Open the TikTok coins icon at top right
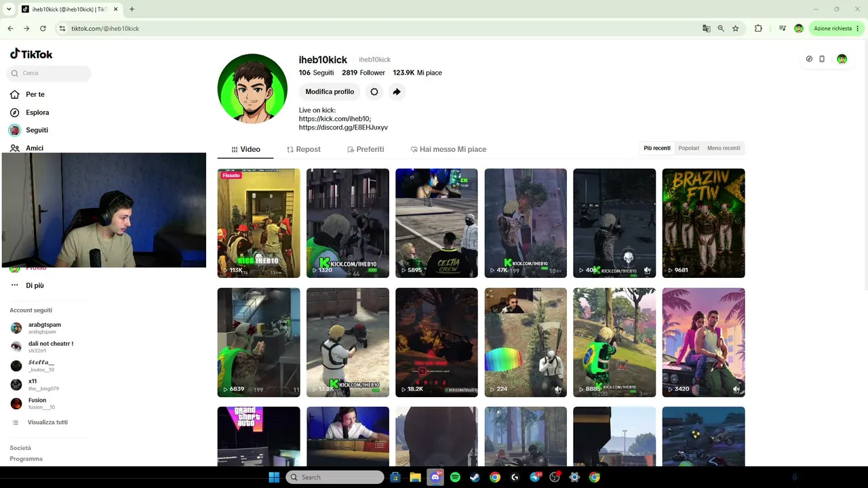The image size is (868, 488). [809, 59]
